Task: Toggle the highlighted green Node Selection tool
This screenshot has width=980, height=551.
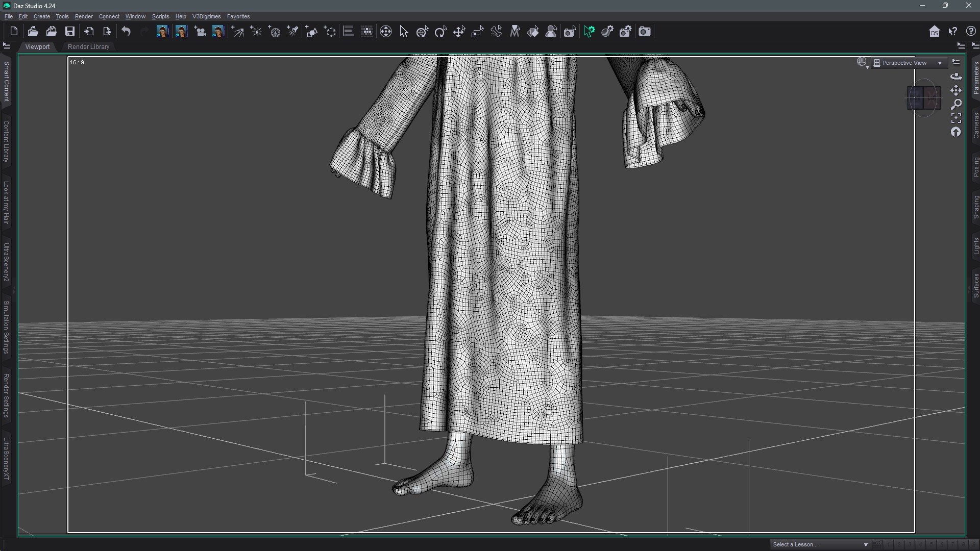Action: (589, 32)
